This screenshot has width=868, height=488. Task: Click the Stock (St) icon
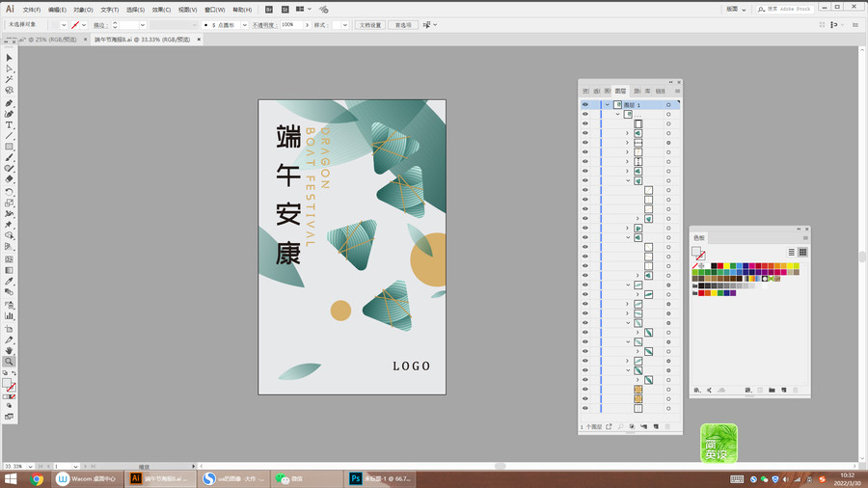click(x=285, y=10)
